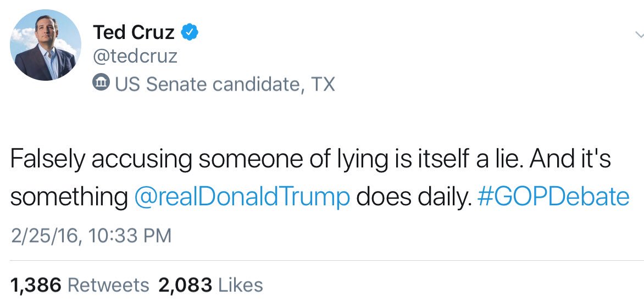The width and height of the screenshot is (644, 308).
Task: Click the likes count number 2,083
Action: (185, 285)
